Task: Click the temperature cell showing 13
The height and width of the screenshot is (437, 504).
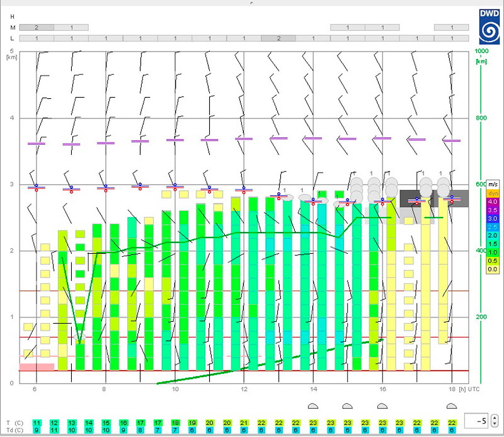Action: (71, 423)
